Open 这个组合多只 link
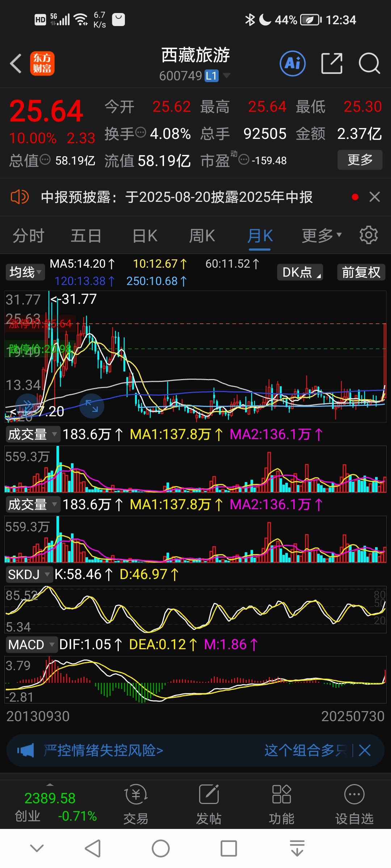The image size is (391, 868). click(x=305, y=750)
